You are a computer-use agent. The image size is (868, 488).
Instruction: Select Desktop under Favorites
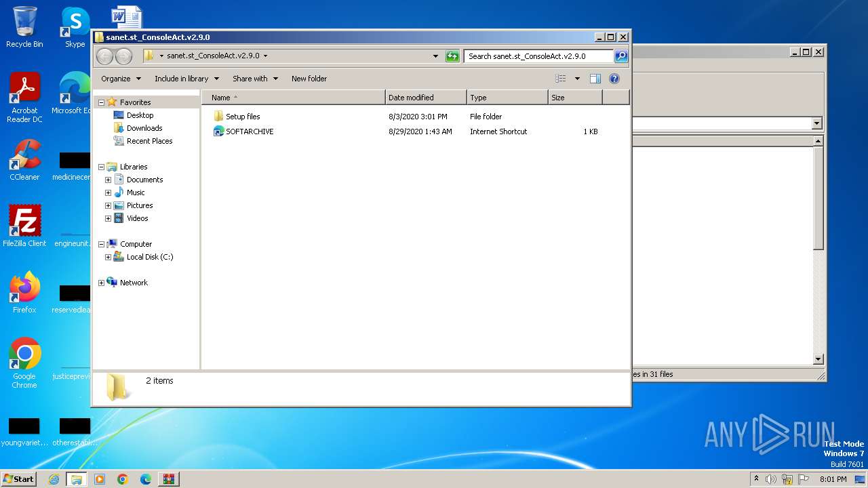[x=140, y=115]
